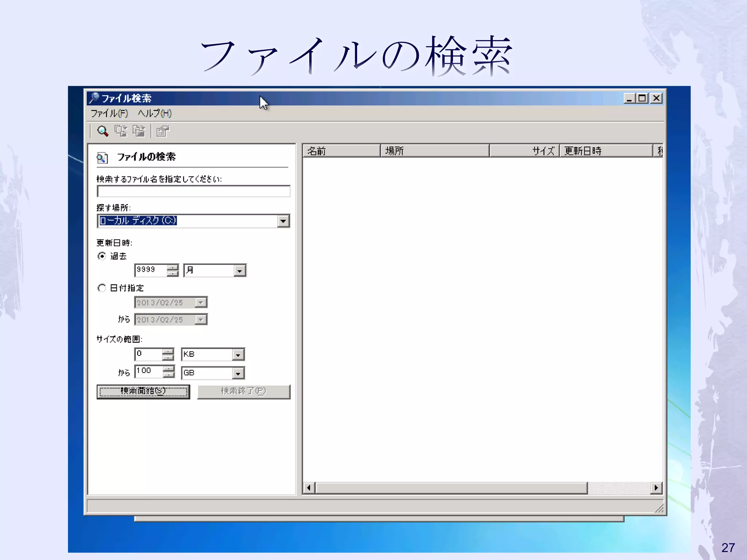Click the second toolbar copy-files icon

pyautogui.click(x=121, y=131)
